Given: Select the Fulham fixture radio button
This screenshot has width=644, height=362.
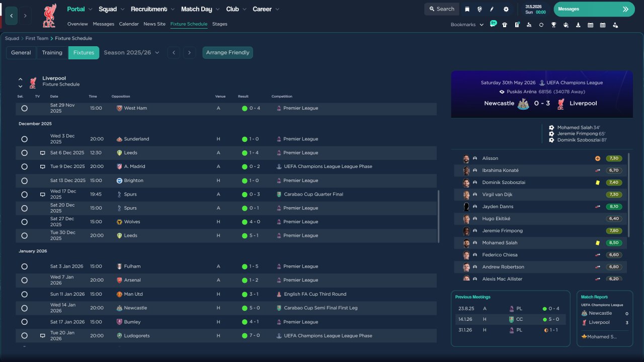Looking at the screenshot, I should pyautogui.click(x=24, y=266).
